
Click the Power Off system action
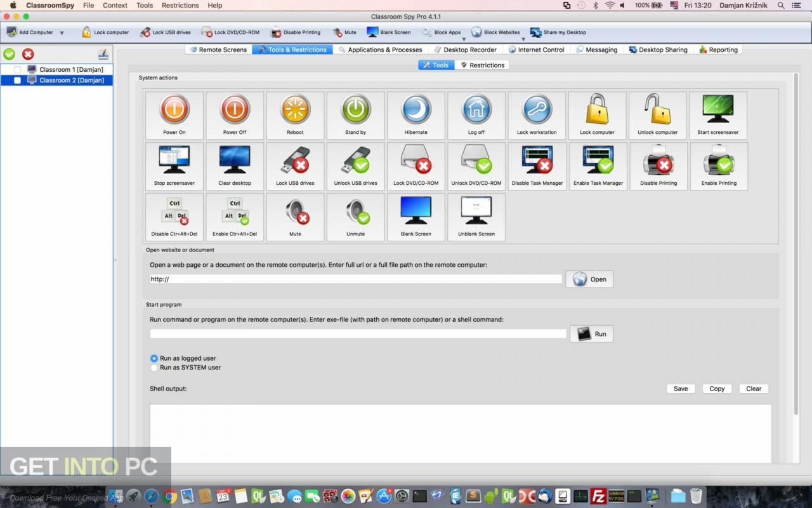(x=235, y=115)
